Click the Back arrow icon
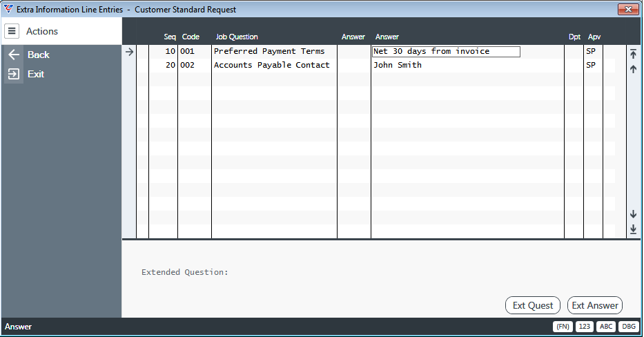644x337 pixels. pos(14,55)
